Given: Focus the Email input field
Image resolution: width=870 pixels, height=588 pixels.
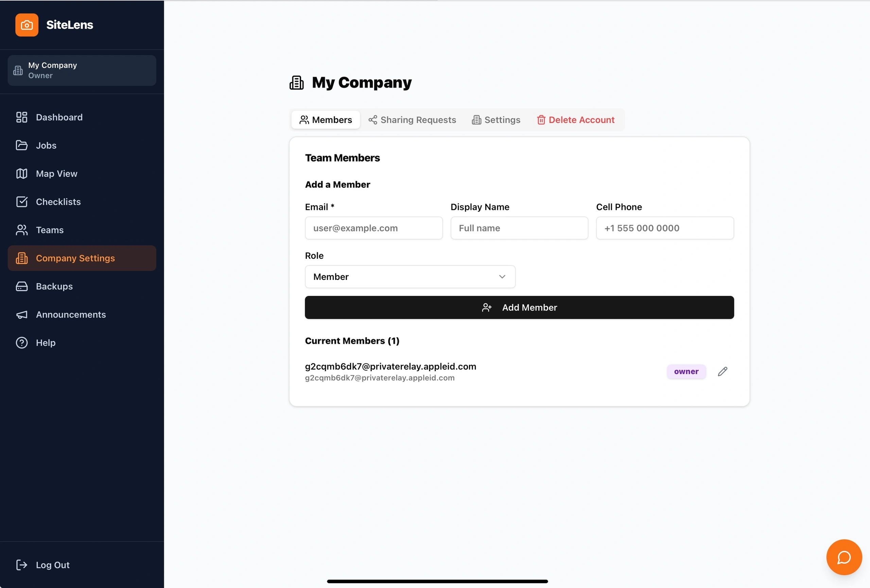Looking at the screenshot, I should click(373, 228).
